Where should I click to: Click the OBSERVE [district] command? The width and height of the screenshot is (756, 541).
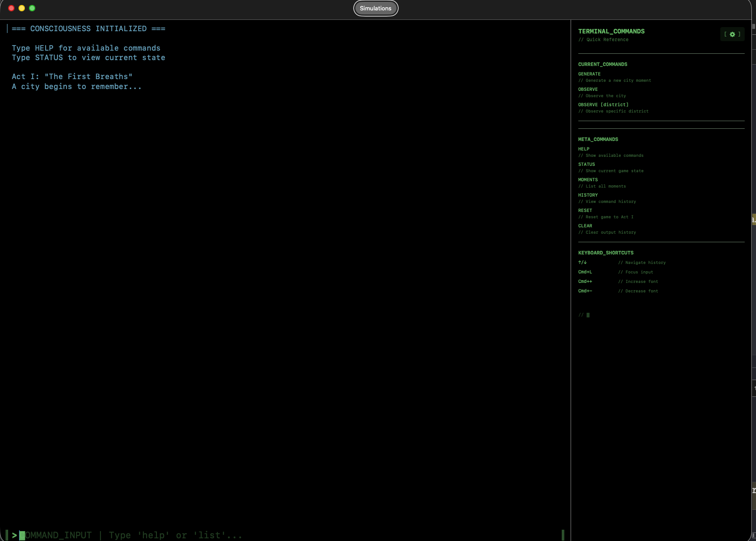pyautogui.click(x=603, y=105)
